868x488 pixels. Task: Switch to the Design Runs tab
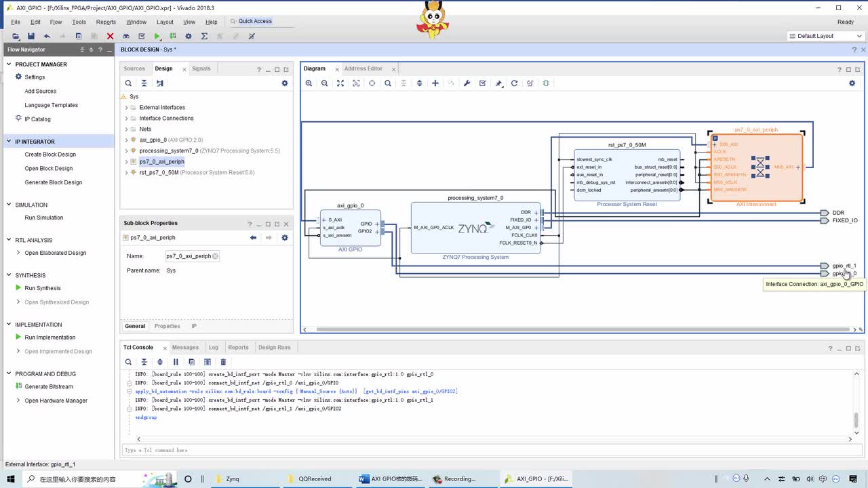275,347
